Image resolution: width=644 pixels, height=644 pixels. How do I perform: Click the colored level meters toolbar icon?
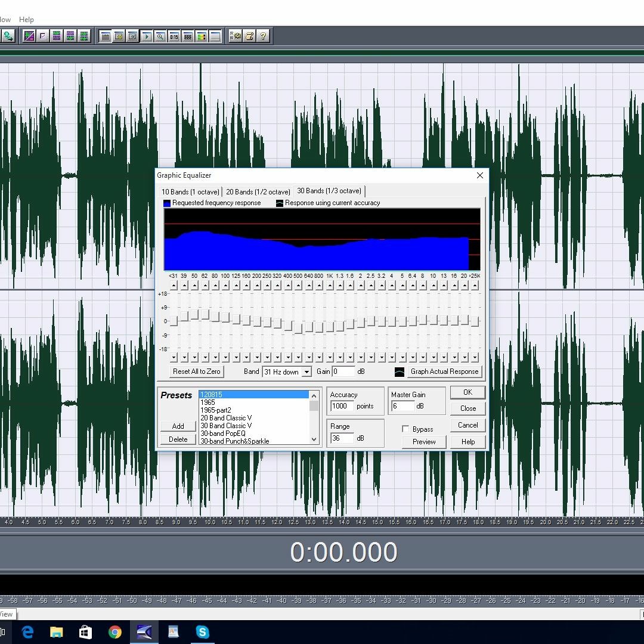click(x=202, y=36)
